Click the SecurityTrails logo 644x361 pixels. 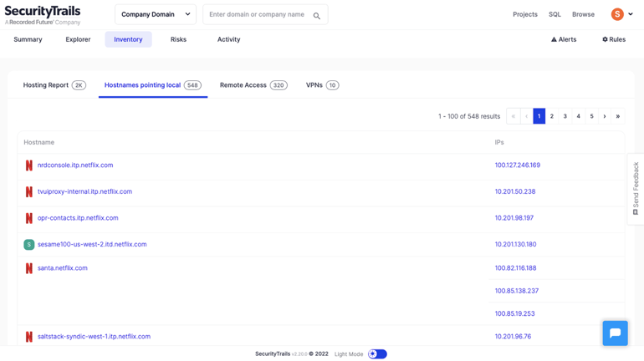tap(43, 15)
